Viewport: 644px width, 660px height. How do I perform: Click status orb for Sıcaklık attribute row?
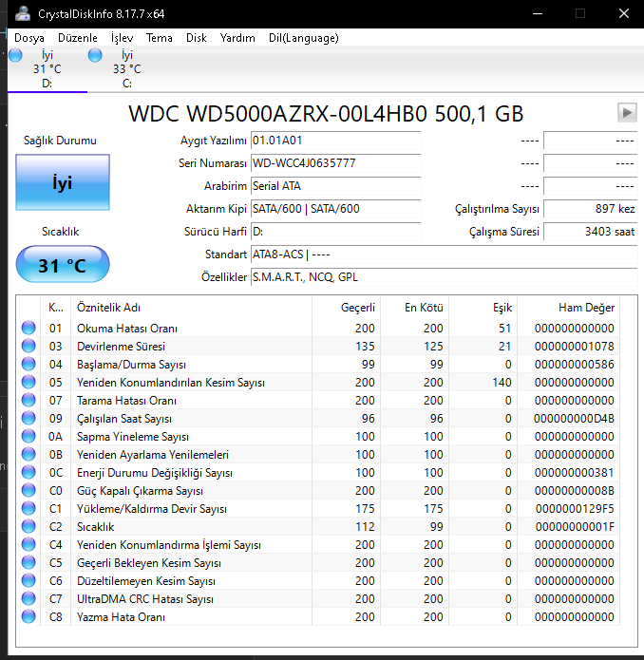(x=28, y=526)
